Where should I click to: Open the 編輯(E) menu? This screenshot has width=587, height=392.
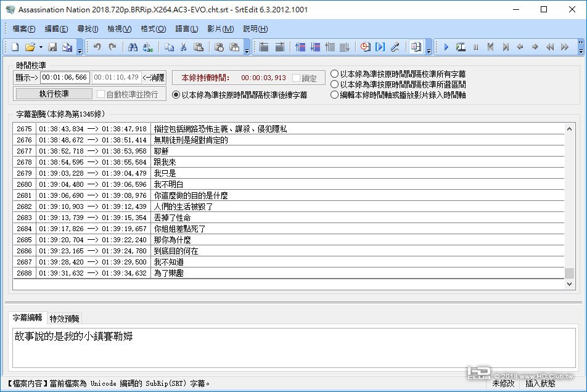(x=56, y=29)
